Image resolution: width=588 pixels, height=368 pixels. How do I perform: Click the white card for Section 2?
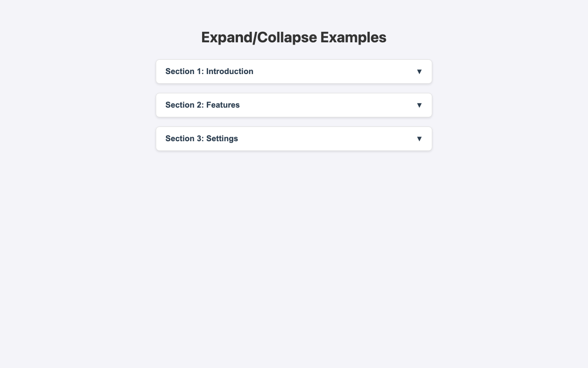(x=294, y=105)
